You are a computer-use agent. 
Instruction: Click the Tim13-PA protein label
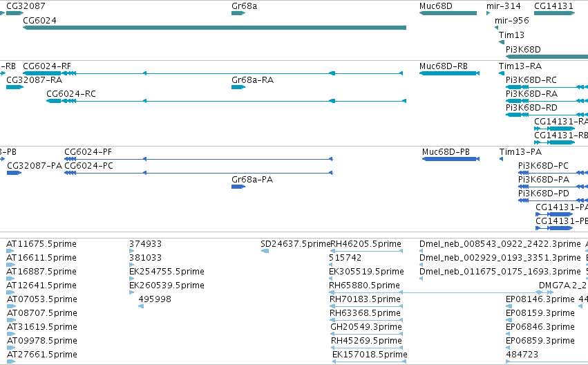click(x=520, y=152)
